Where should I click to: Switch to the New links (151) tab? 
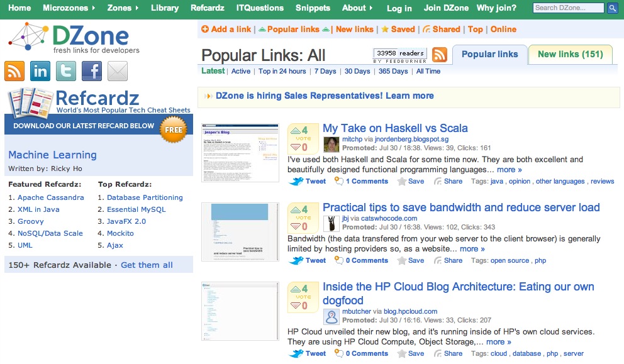pos(571,55)
